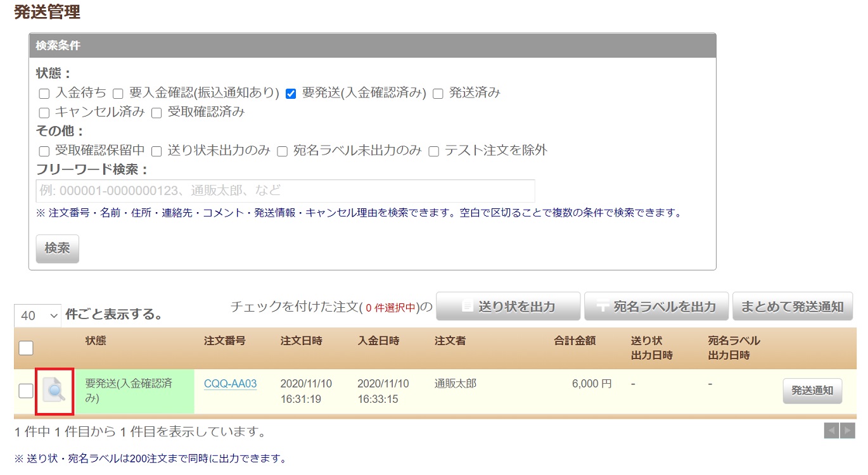
Task: Click the フリーワード検索 text field
Action: tap(285, 191)
